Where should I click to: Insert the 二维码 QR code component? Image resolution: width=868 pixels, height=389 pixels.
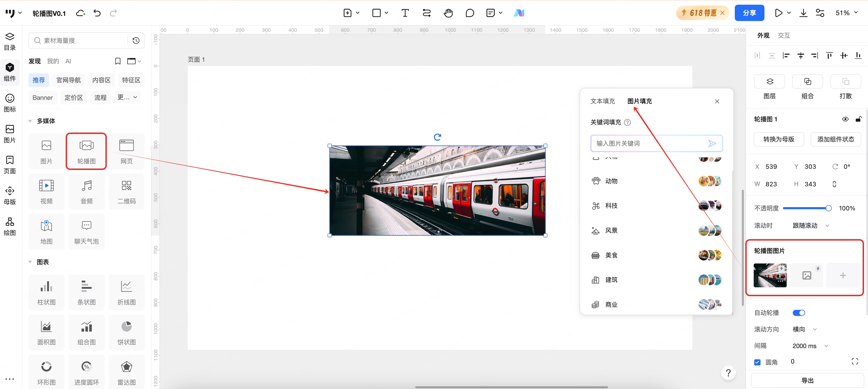127,191
